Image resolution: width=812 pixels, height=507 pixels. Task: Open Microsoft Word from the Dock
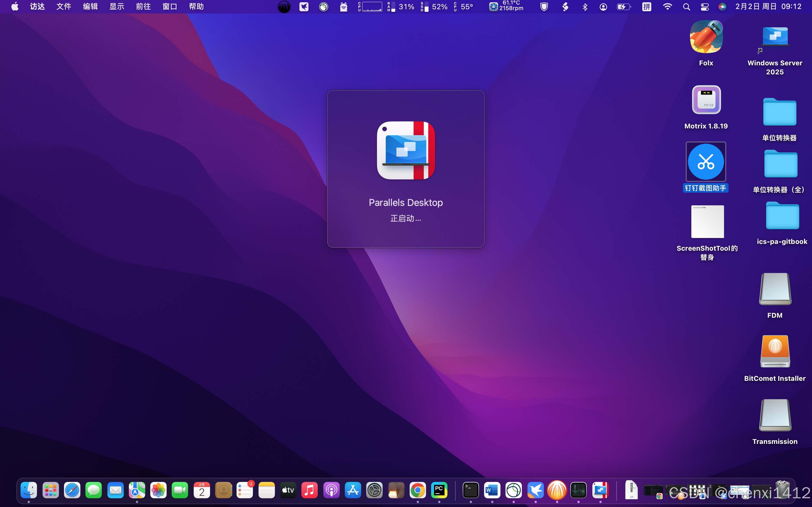[x=492, y=490]
